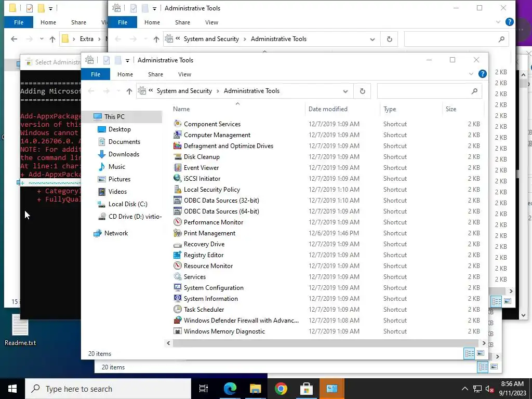Show hidden system tray icons
Screen dimensions: 532x399
point(465,389)
